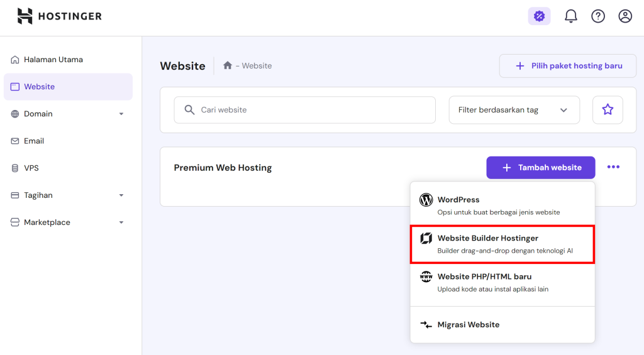Open the notifications bell

[570, 16]
